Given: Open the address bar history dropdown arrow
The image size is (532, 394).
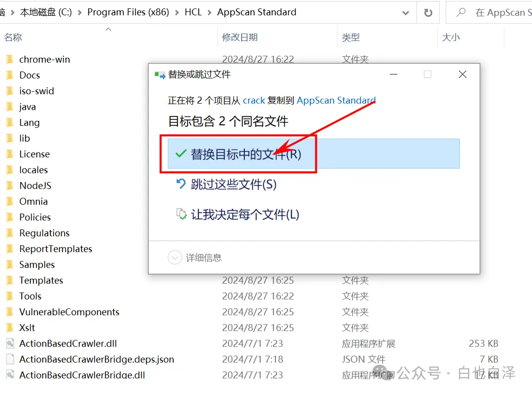Looking at the screenshot, I should click(406, 12).
